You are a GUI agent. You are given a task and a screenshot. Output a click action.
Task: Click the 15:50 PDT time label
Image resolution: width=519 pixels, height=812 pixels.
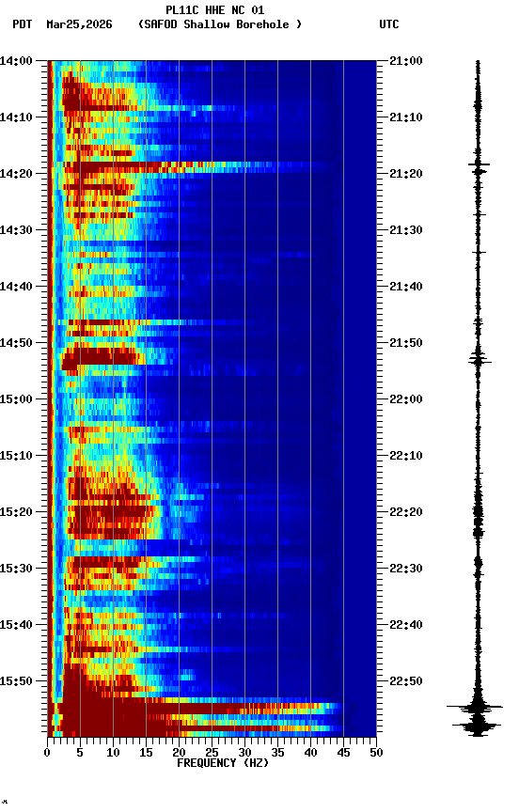pos(16,681)
